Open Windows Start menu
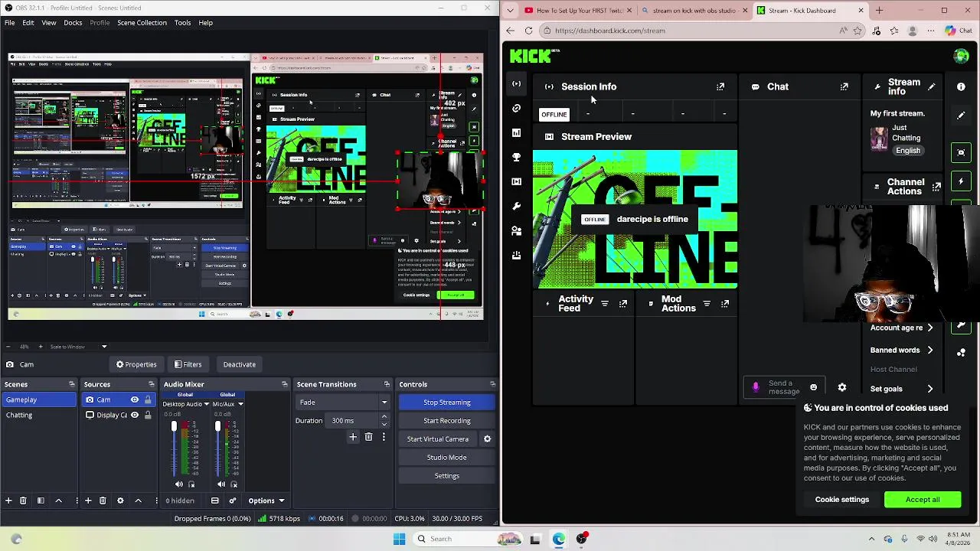This screenshot has width=980, height=551. pyautogui.click(x=399, y=539)
